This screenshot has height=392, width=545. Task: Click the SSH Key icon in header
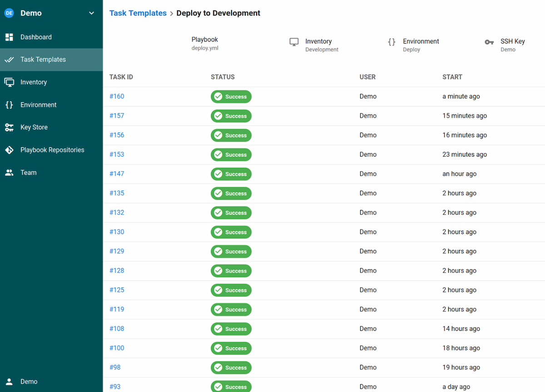(489, 42)
